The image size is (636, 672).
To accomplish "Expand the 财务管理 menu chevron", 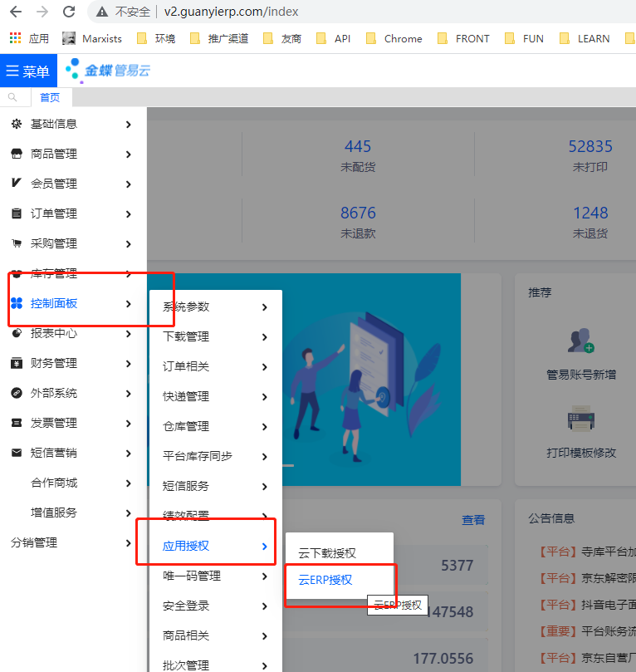I will pos(128,364).
